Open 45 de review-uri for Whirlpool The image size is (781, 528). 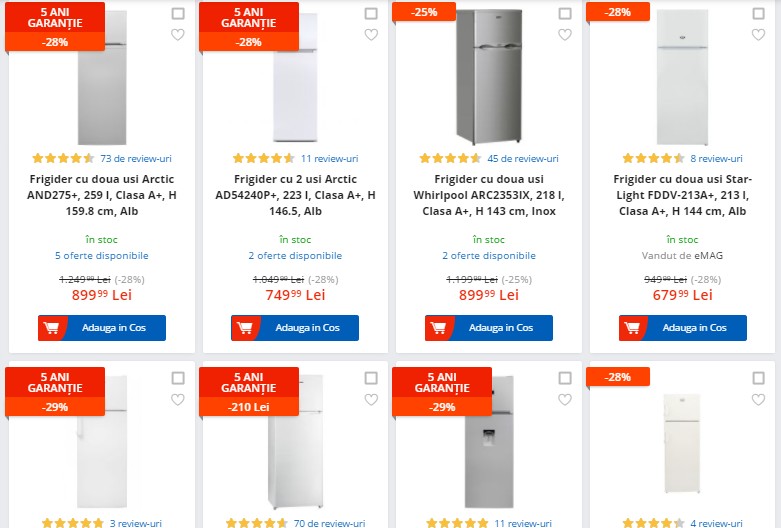point(522,158)
